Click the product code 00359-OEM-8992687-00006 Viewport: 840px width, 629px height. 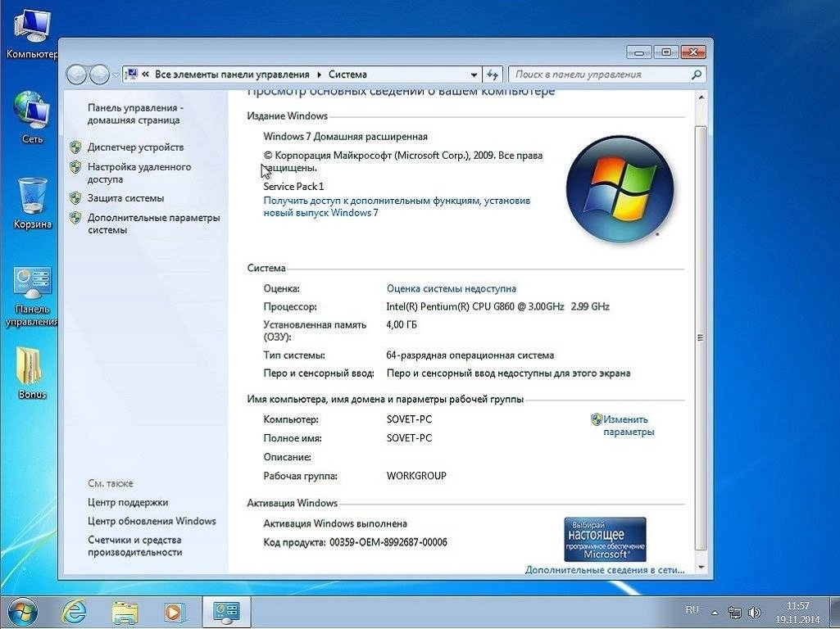click(x=388, y=542)
